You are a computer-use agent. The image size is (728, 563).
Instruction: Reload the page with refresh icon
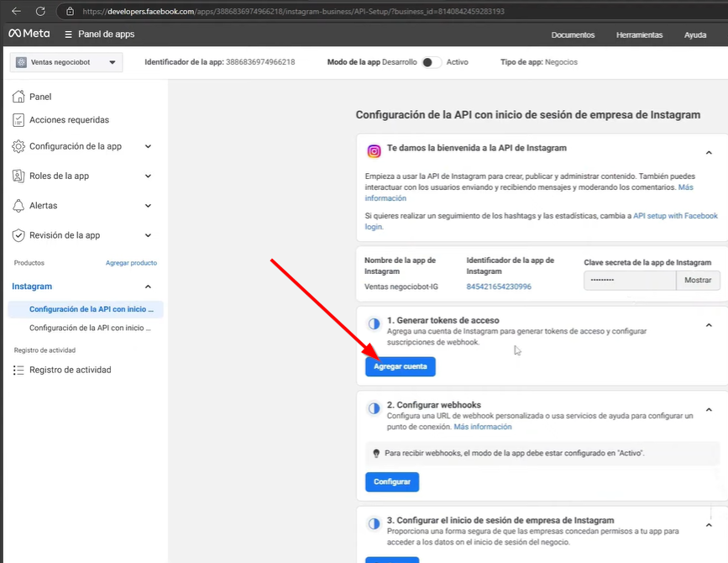click(41, 11)
